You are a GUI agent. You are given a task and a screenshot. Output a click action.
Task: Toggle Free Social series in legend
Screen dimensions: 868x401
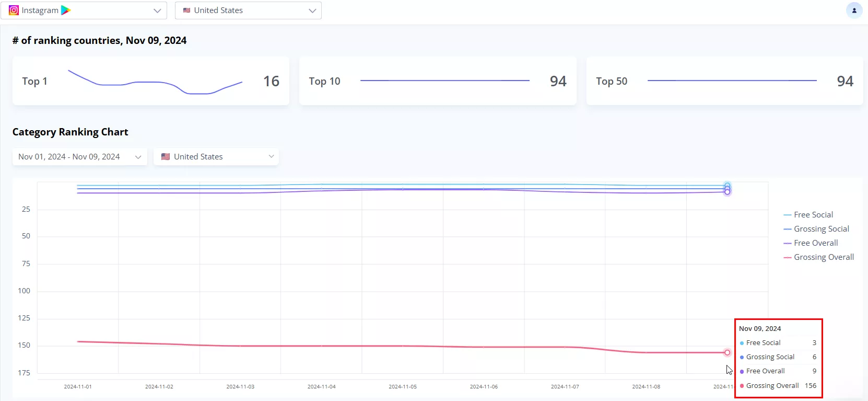pos(813,215)
